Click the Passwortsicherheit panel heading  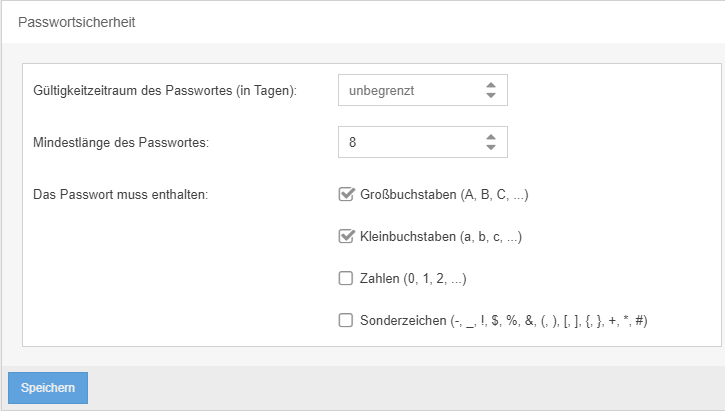[x=77, y=22]
